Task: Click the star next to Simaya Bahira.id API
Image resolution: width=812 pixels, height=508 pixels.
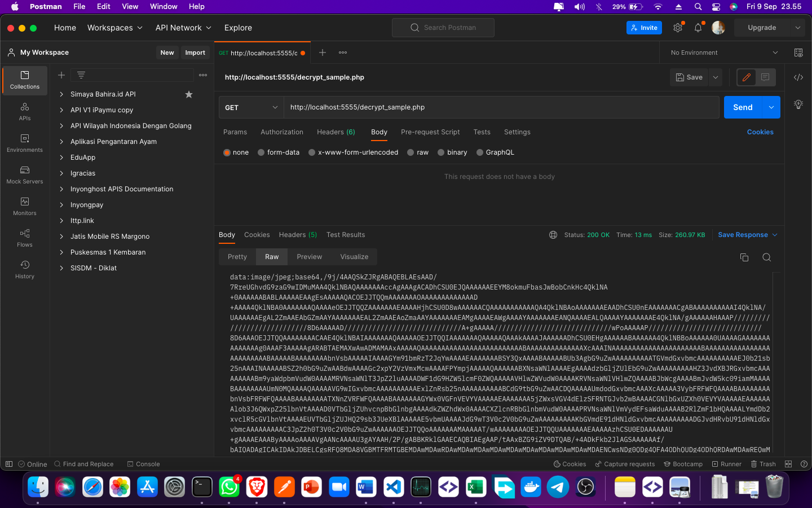Action: coord(189,94)
